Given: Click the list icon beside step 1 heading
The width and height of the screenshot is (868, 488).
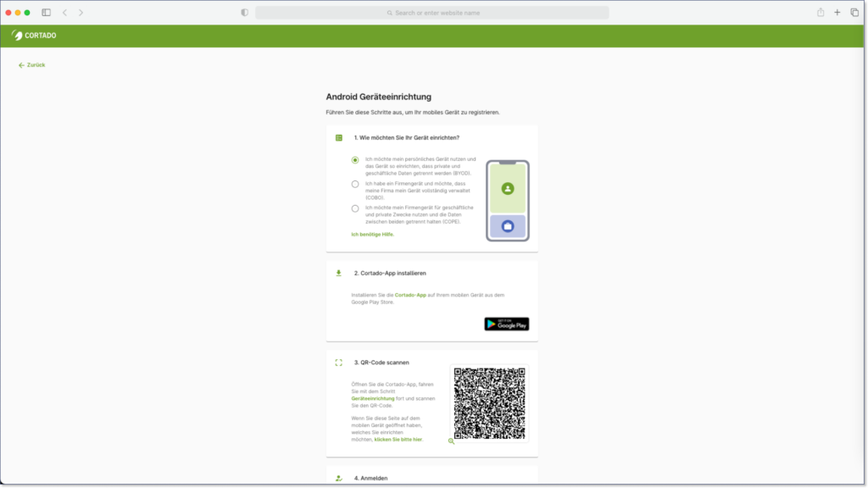Looking at the screenshot, I should pyautogui.click(x=339, y=138).
